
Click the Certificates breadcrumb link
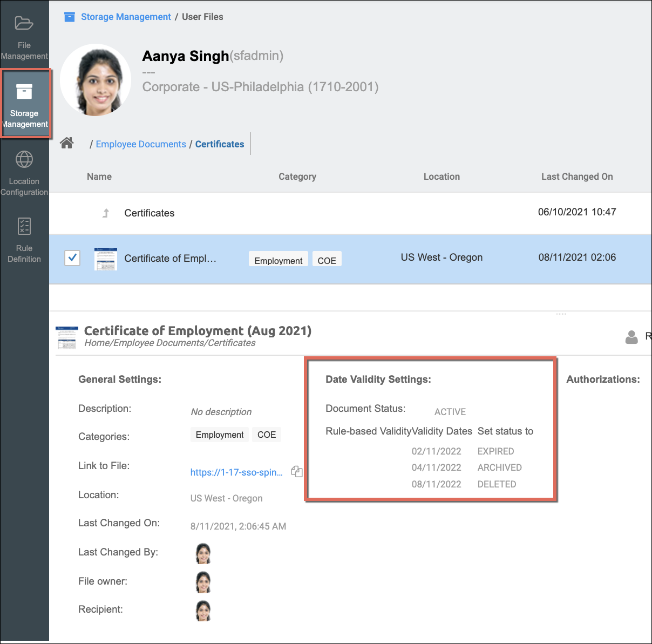pos(220,144)
